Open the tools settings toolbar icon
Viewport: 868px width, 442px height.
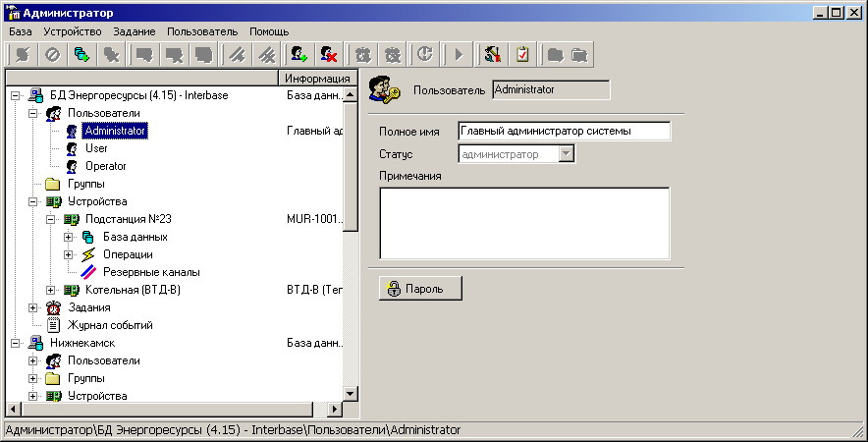[x=492, y=54]
